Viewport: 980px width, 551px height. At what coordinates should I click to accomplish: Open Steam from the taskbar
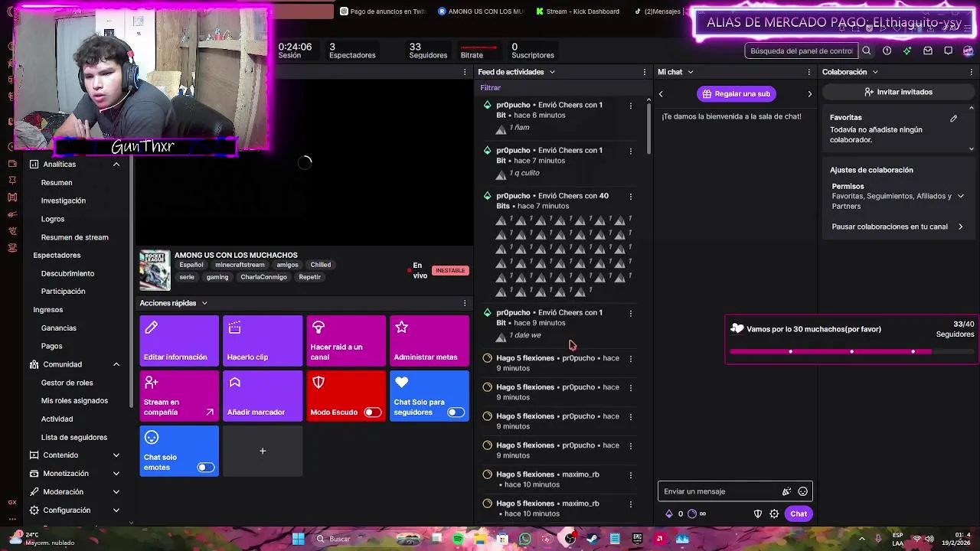pos(592,539)
